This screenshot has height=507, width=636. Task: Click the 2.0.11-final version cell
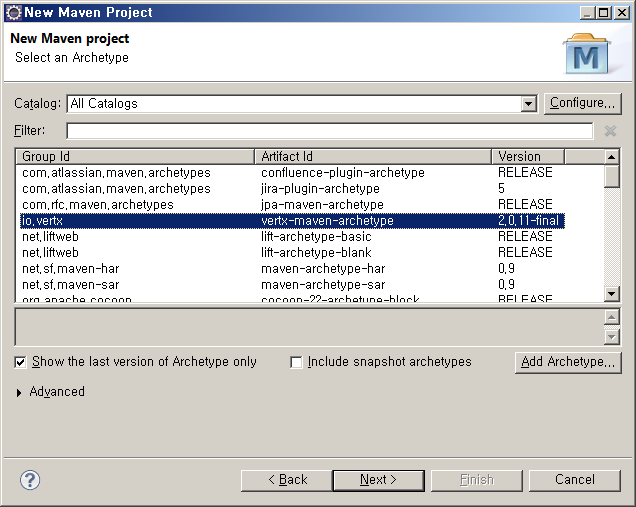(529, 221)
